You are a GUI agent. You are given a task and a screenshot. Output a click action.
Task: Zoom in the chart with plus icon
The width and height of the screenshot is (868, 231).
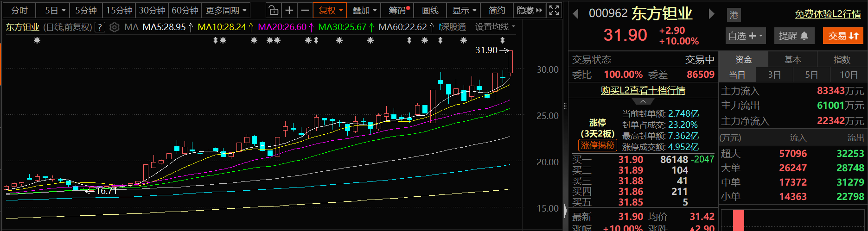click(x=289, y=10)
